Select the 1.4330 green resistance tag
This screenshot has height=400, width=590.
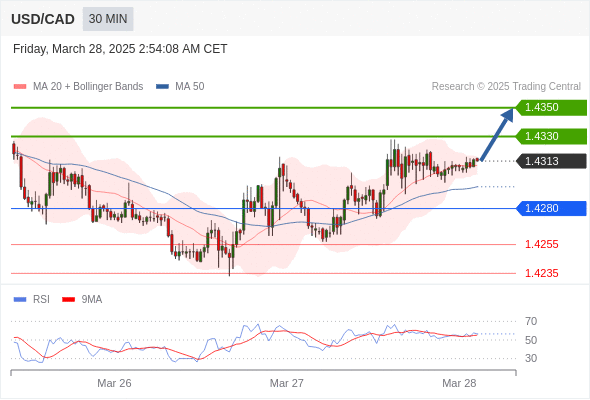(x=551, y=136)
